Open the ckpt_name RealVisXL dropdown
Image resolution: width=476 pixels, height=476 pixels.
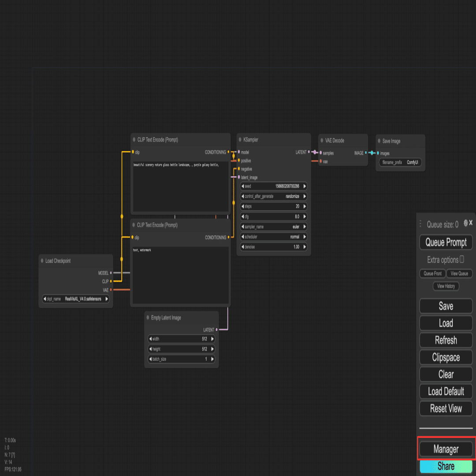click(x=76, y=299)
